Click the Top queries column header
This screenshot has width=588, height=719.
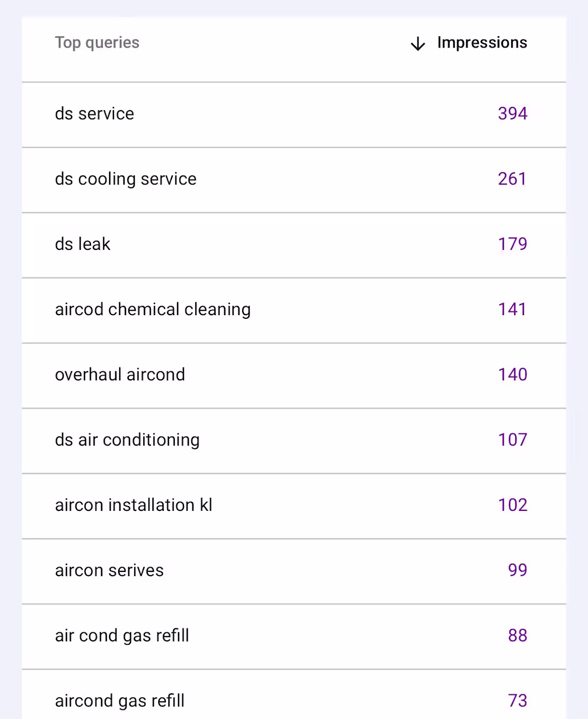pyautogui.click(x=97, y=42)
